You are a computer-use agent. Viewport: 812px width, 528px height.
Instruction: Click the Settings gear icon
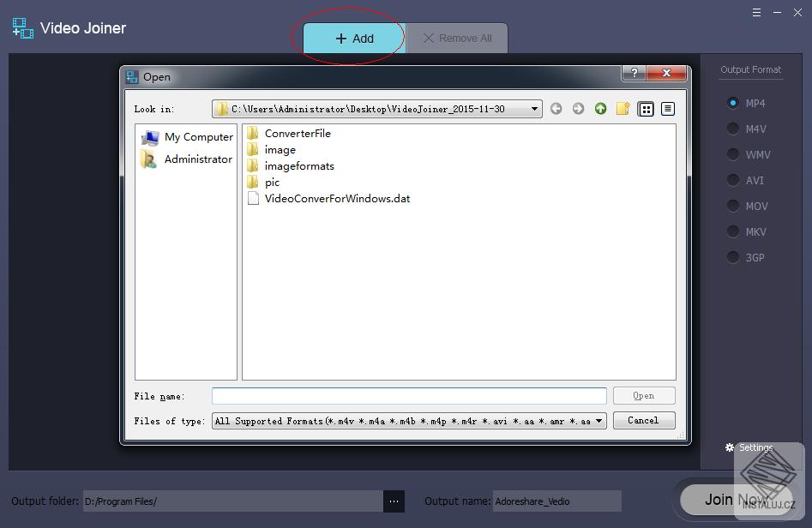730,447
